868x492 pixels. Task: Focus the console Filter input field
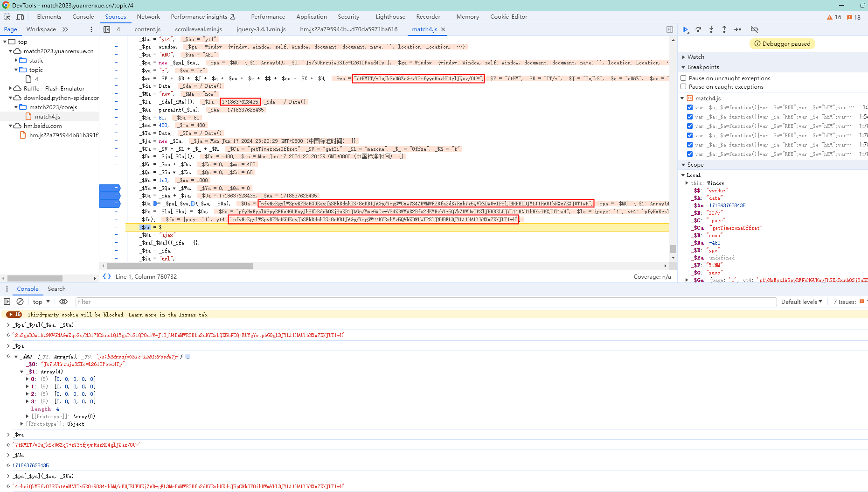[x=426, y=302]
